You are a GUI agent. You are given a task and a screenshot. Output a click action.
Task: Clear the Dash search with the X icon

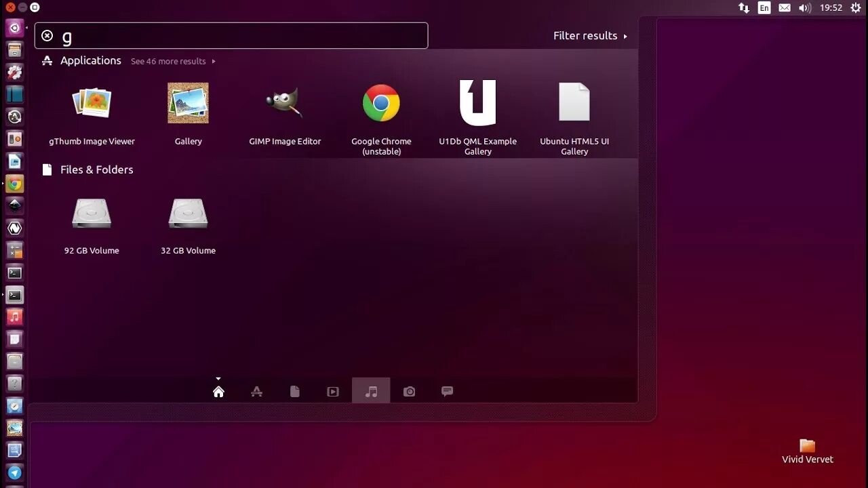[47, 36]
